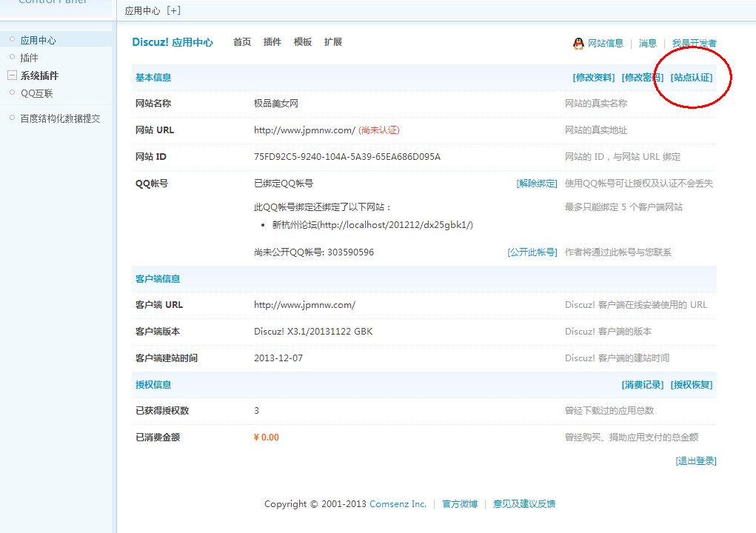Open 网站信息 link

tap(606, 44)
